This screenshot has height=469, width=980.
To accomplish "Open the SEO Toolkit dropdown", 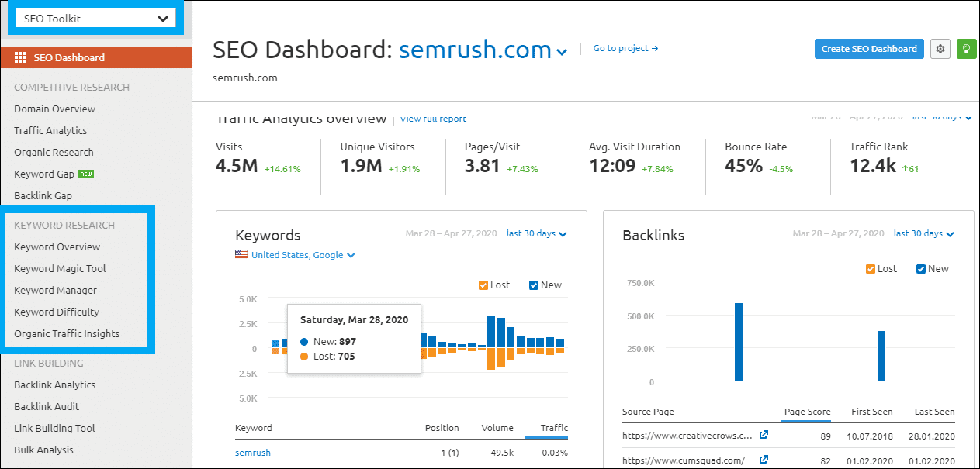I will click(x=95, y=16).
